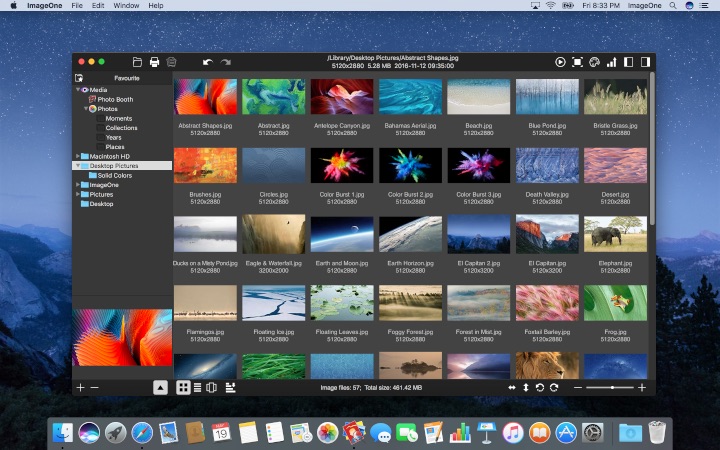
Task: Remove favourite folder with minus icon
Action: pos(95,388)
